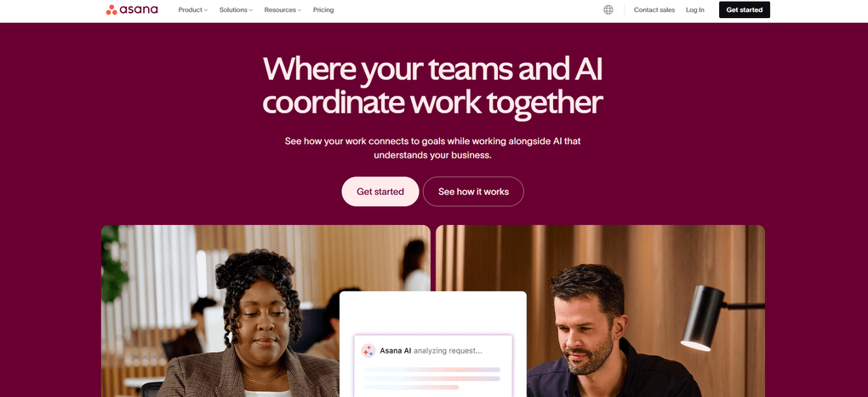Click the Asana AI sparkle icon

point(368,350)
